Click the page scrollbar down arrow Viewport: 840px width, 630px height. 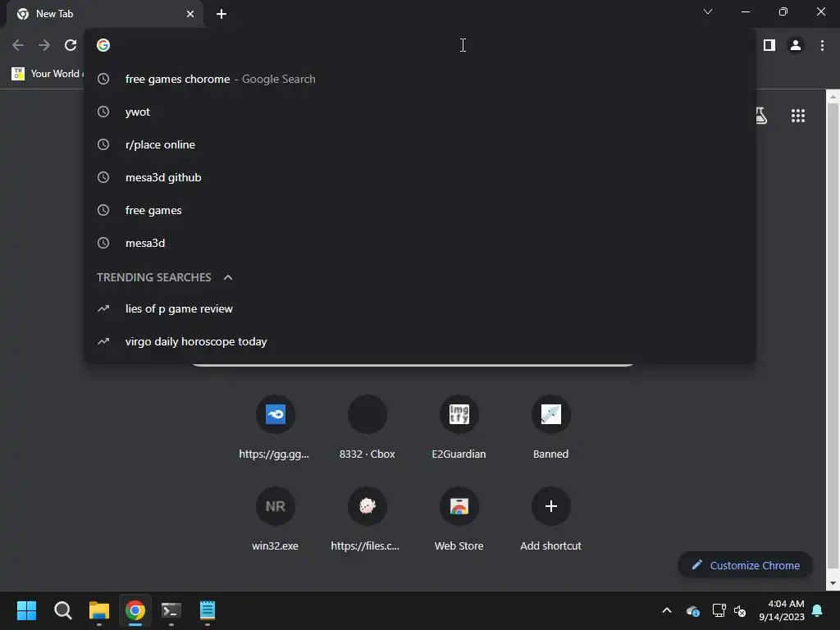tap(833, 584)
